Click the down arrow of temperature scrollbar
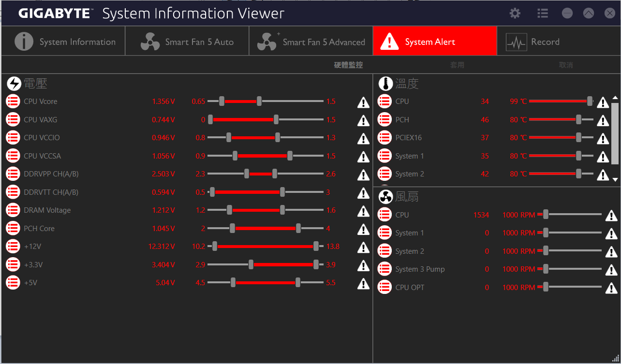This screenshot has width=621, height=364. coord(615,179)
